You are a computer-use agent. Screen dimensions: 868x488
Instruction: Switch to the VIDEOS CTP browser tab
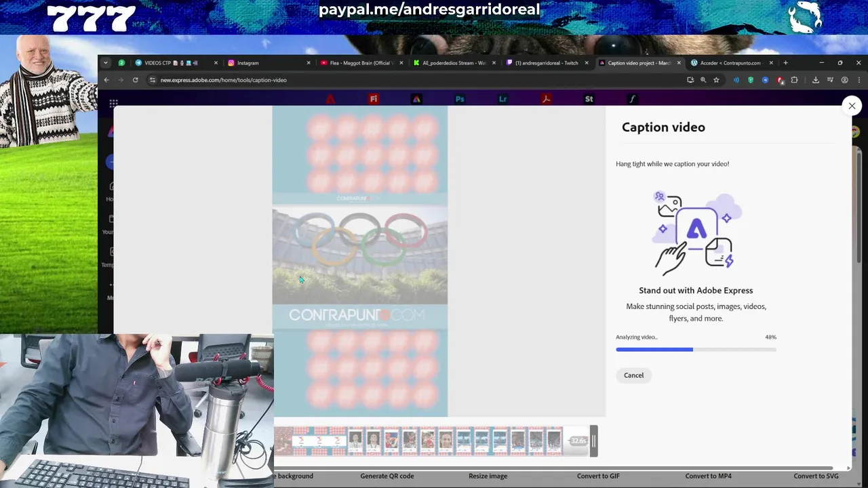pos(176,63)
